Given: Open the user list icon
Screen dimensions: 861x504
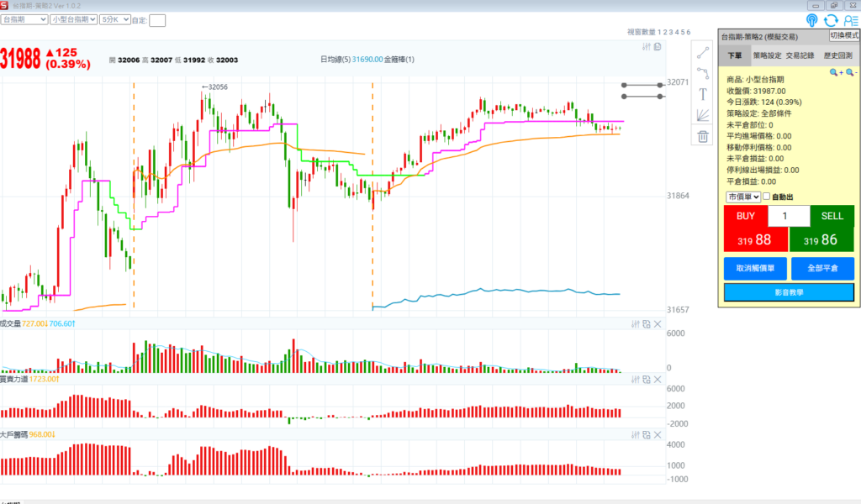Looking at the screenshot, I should [x=851, y=20].
